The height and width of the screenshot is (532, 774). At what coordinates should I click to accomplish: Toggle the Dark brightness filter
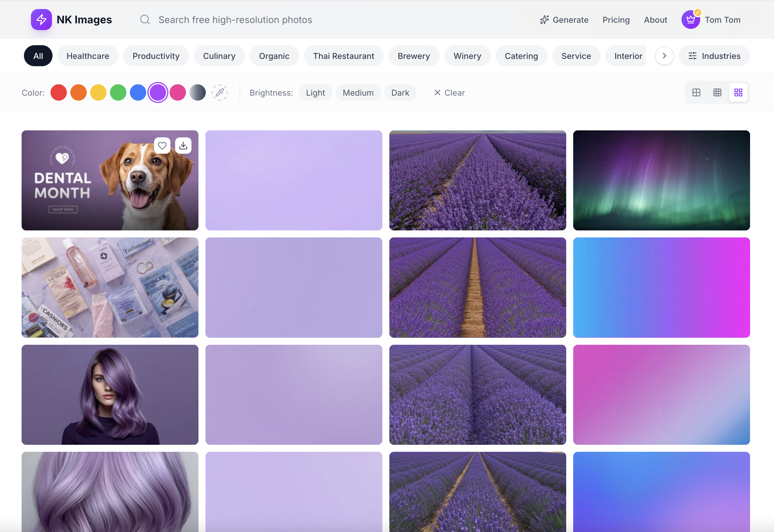click(x=400, y=92)
